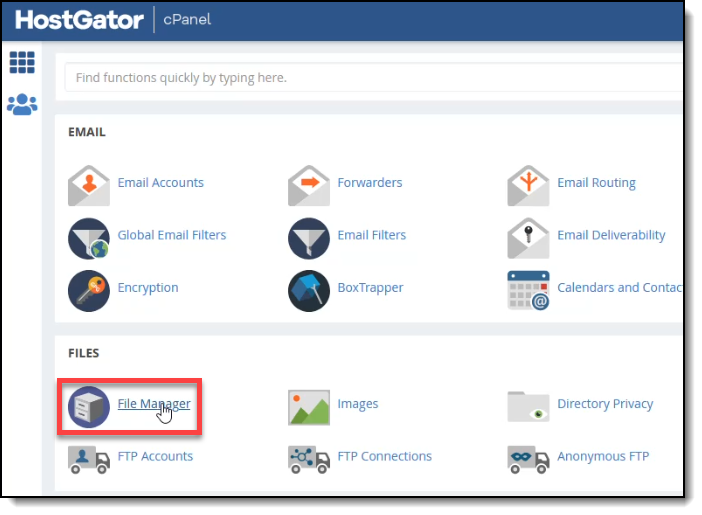Open the Email Filters funnel icon

pyautogui.click(x=309, y=237)
